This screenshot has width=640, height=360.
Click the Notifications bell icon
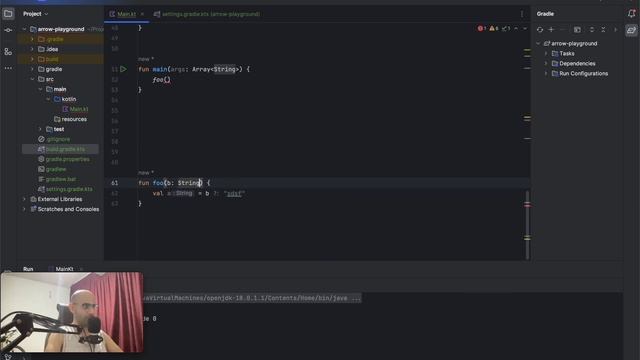click(x=631, y=14)
